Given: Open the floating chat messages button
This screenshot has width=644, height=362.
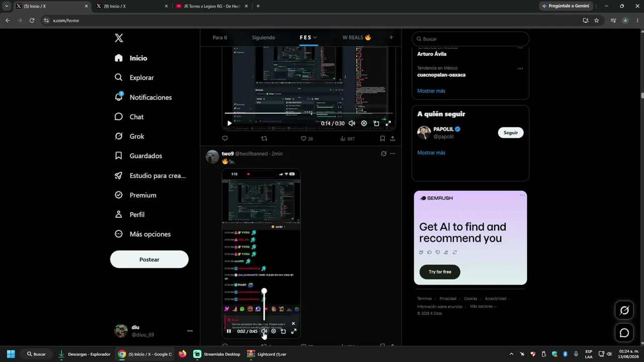Looking at the screenshot, I should pos(624,333).
